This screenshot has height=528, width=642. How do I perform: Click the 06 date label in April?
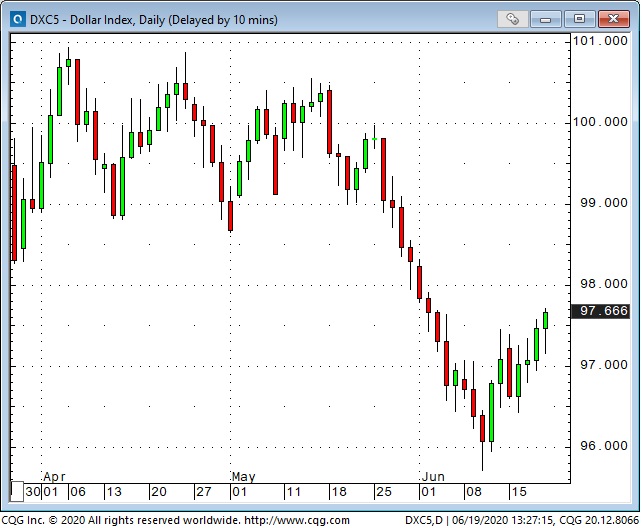[x=78, y=492]
